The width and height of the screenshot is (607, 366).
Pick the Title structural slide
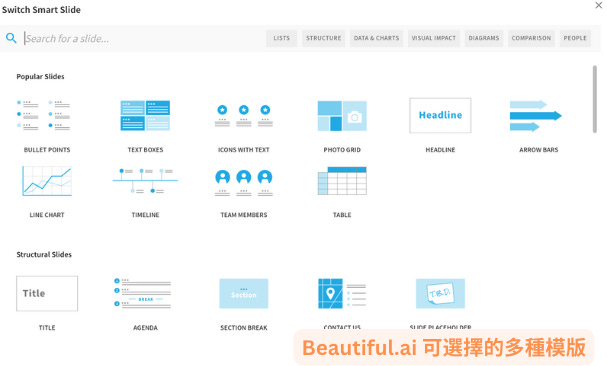pos(47,294)
